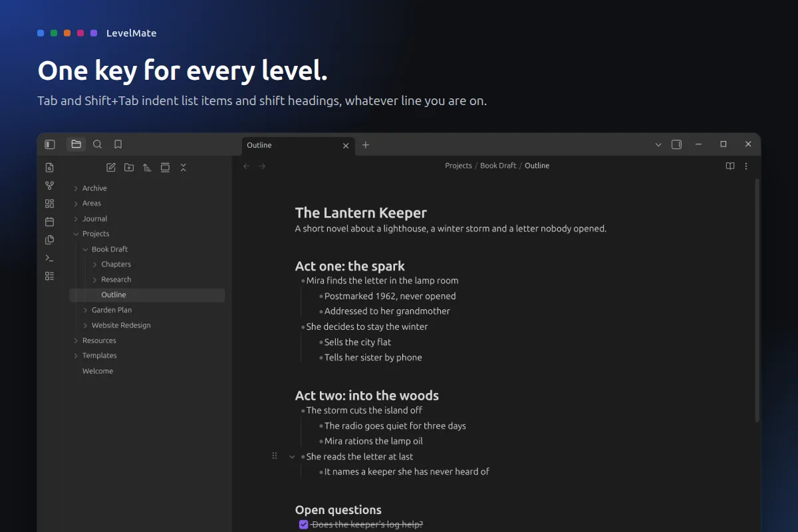
Task: Click 'Sells the city flat' list item
Action: [358, 342]
